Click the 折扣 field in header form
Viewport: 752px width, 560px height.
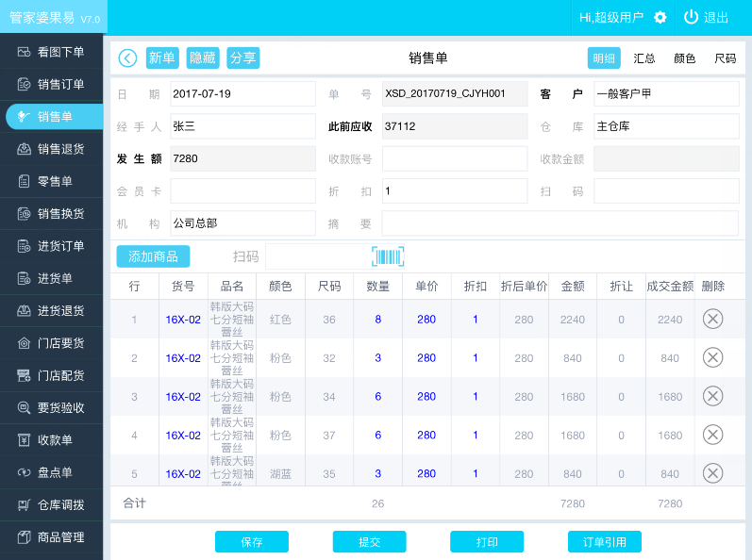coord(455,191)
